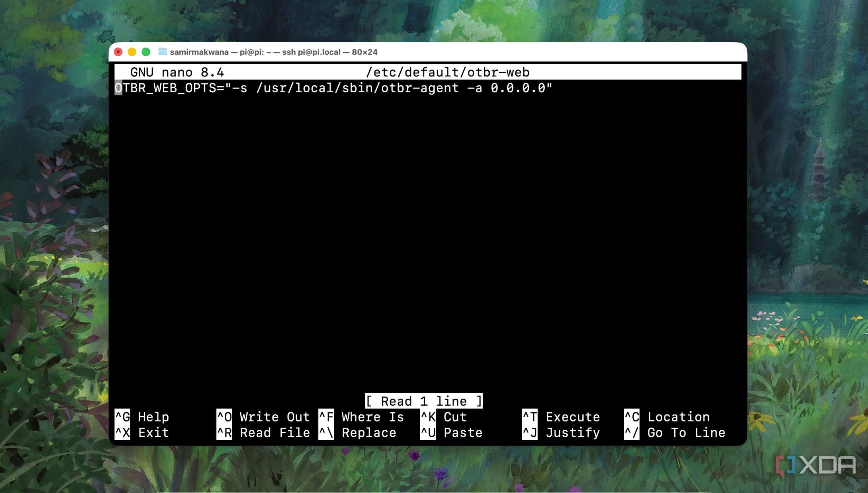Click the terminal window title text

click(274, 52)
